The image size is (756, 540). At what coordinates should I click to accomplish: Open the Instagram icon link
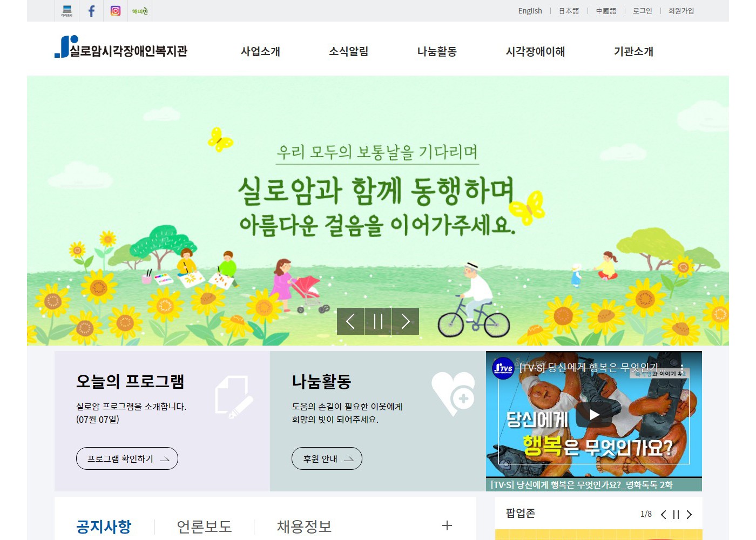[116, 11]
